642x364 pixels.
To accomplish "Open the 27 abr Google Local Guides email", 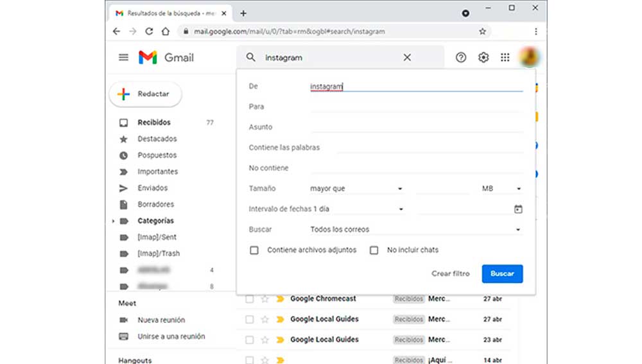I will (x=324, y=319).
